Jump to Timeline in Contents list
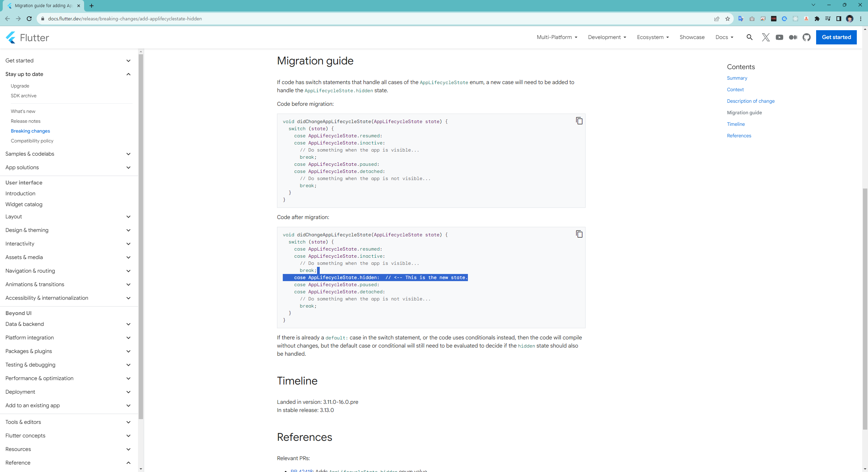 [736, 124]
